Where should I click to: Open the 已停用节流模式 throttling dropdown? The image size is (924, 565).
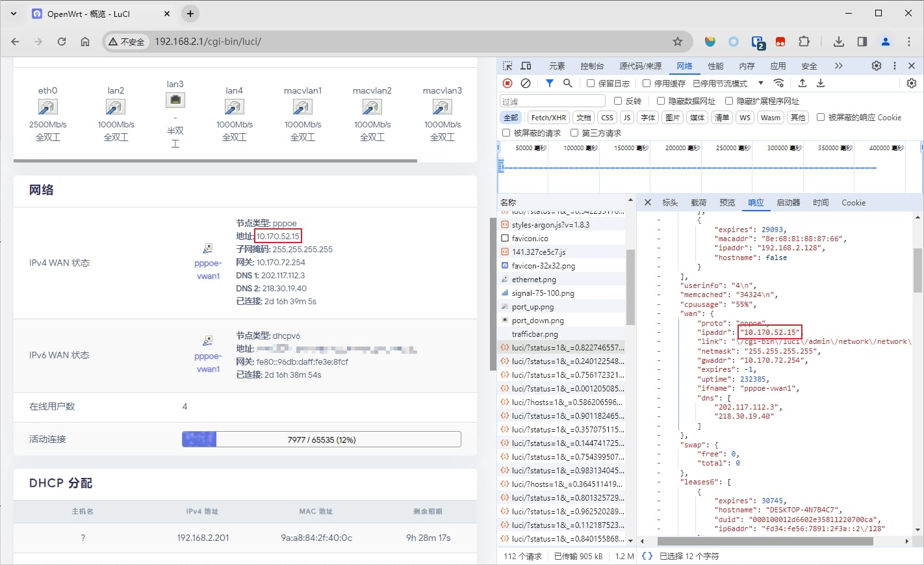coord(728,83)
